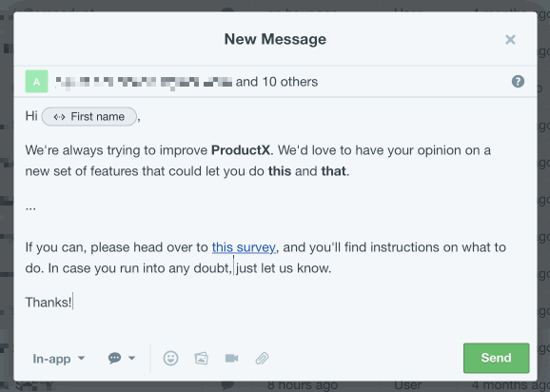Close the New Message dialog
This screenshot has width=550, height=392.
coord(510,39)
